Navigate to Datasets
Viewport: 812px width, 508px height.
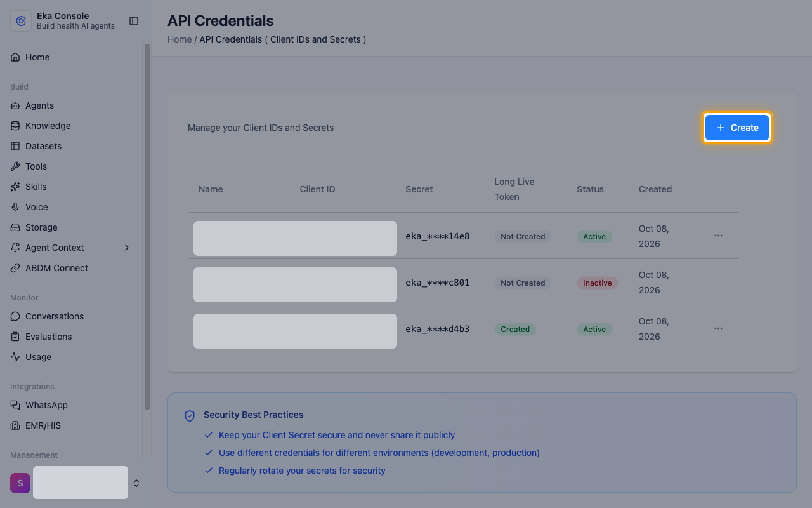71,146
